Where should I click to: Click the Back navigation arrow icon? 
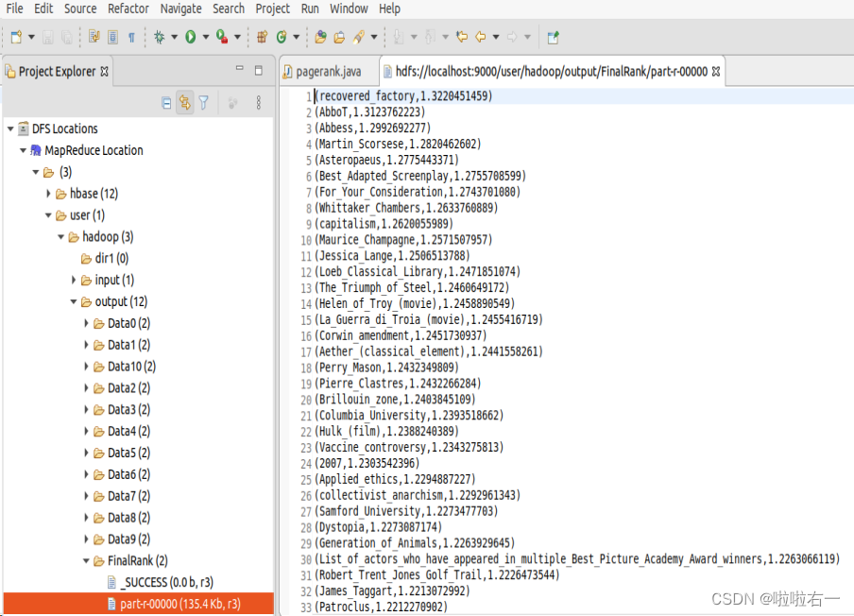(x=481, y=37)
